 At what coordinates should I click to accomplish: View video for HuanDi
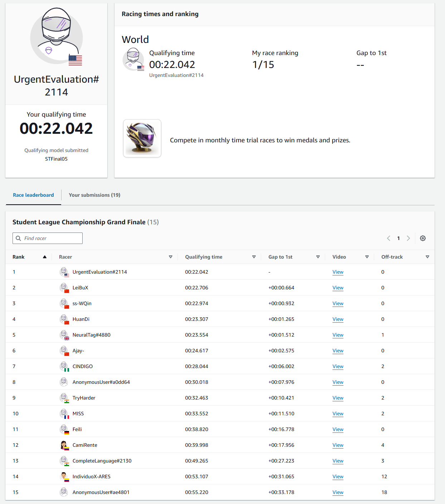click(338, 319)
